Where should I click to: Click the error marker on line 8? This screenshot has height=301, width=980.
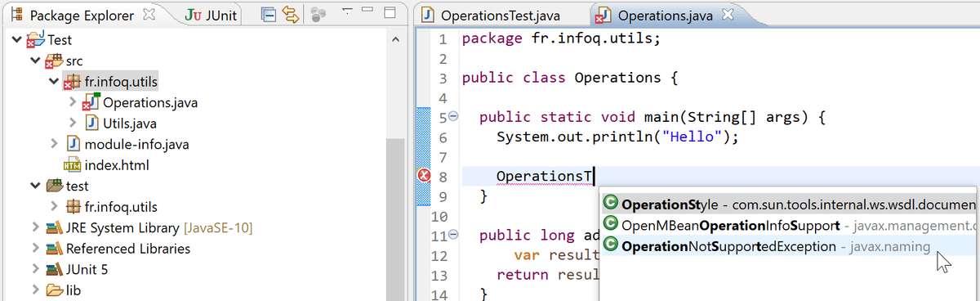[424, 176]
